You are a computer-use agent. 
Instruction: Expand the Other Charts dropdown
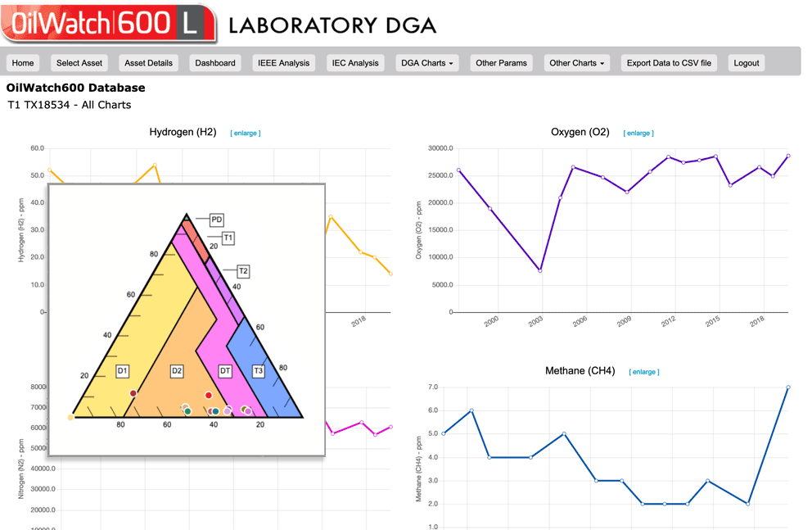[577, 63]
